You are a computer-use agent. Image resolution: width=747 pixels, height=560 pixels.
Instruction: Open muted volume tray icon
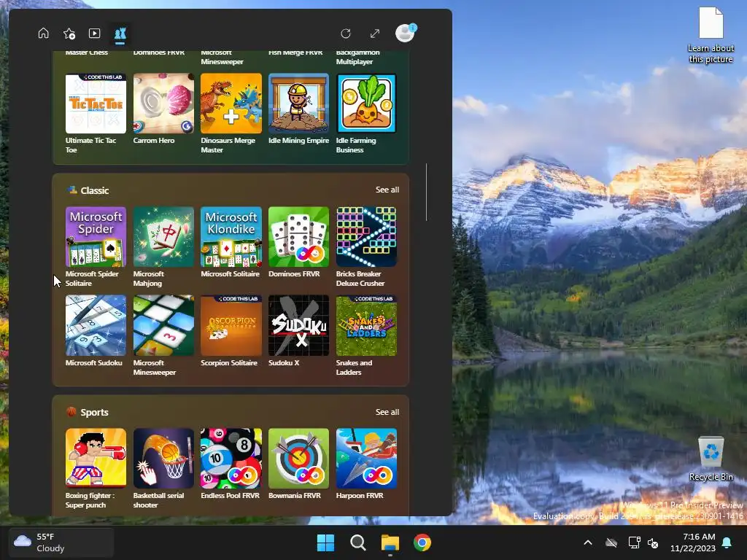[x=653, y=542]
